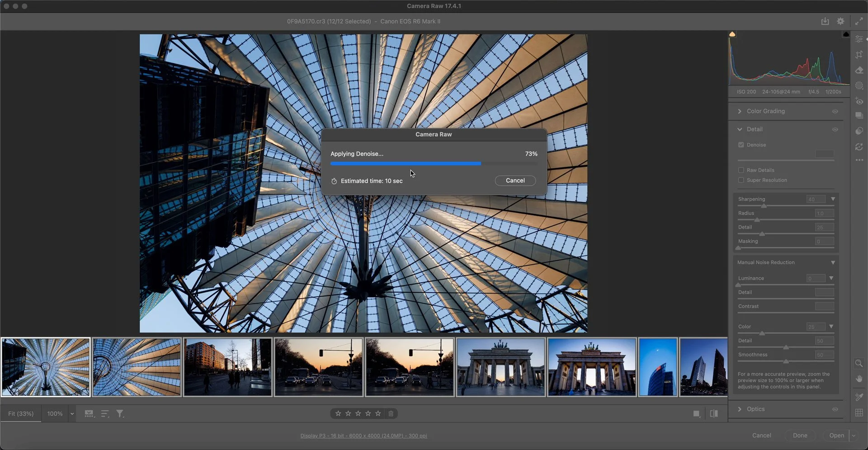
Task: Open the Presets panel icon
Action: coord(859,131)
